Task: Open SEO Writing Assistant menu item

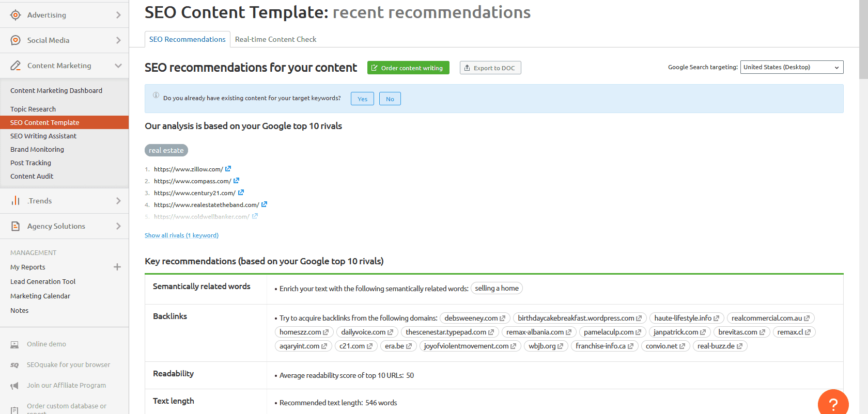Action: coord(43,136)
